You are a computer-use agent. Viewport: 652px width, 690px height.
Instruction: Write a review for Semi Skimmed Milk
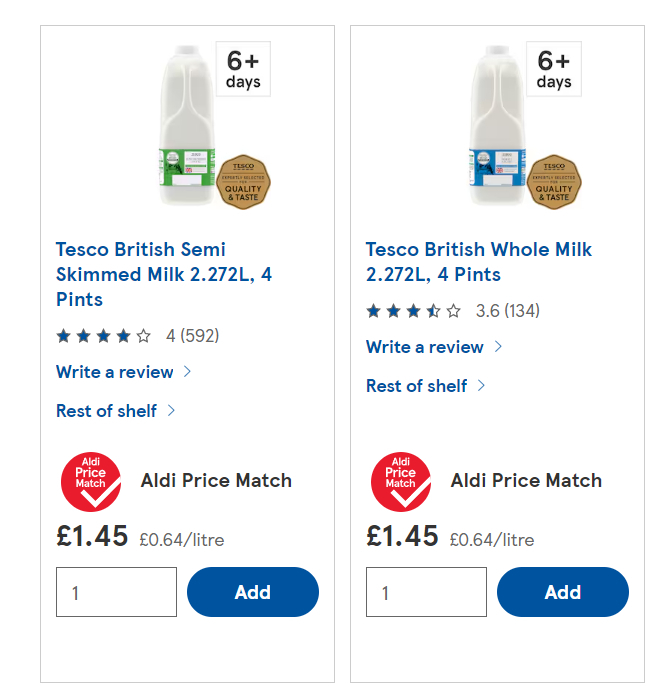pos(115,372)
